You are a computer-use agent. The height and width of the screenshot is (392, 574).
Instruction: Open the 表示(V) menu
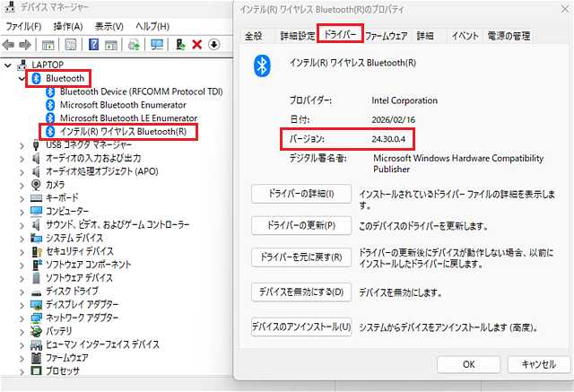109,26
